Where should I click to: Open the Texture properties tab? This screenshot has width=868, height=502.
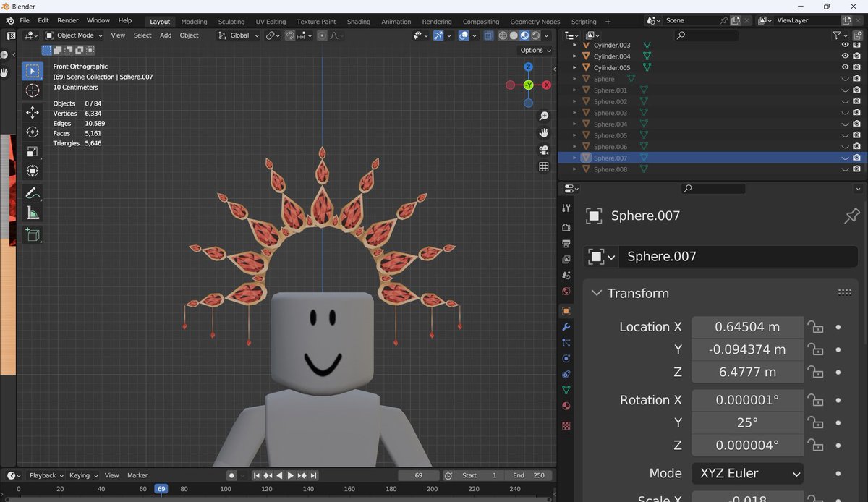pyautogui.click(x=566, y=426)
